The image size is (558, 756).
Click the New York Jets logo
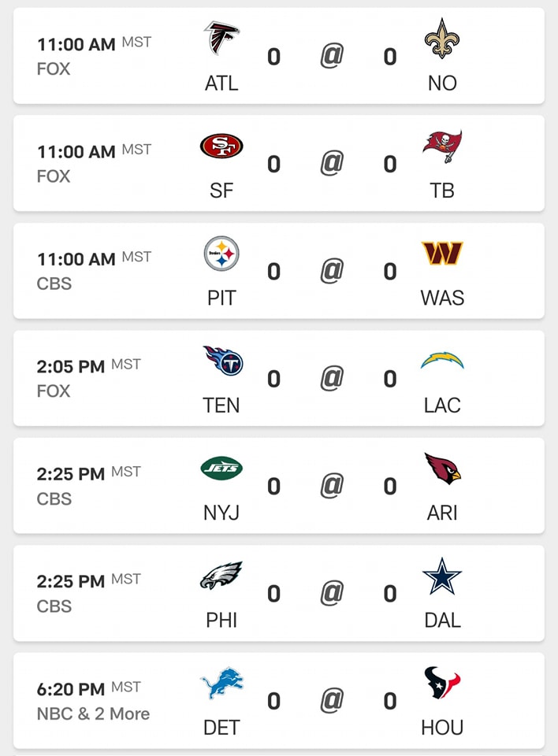[x=221, y=468]
